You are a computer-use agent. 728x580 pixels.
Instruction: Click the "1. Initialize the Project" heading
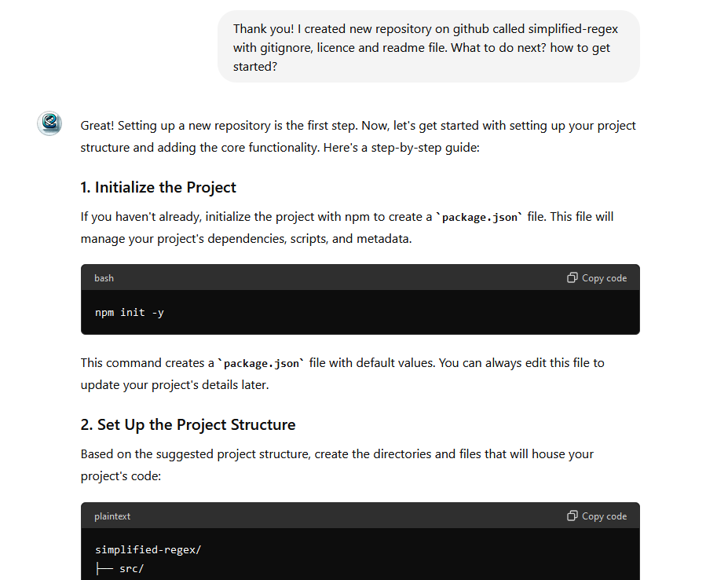tap(158, 187)
